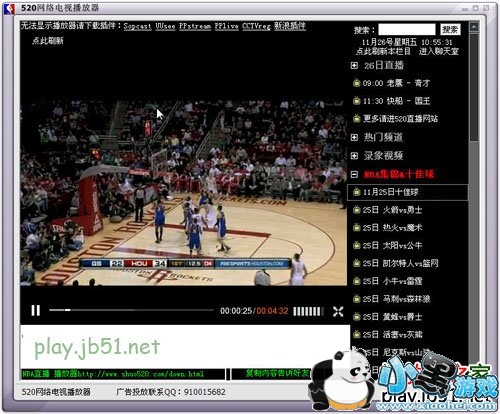Click TV icon beside 11月25日十佳球
The image size is (500, 414).
(357, 192)
